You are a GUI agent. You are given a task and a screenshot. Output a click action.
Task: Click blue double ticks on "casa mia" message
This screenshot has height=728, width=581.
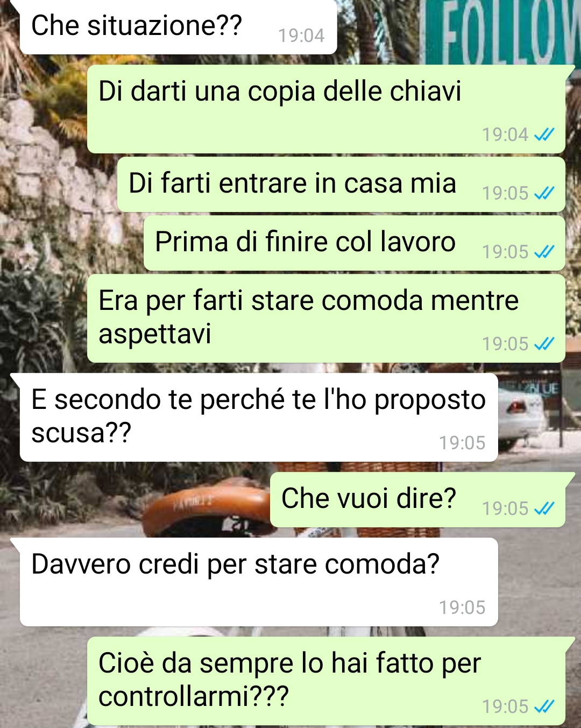(x=544, y=193)
